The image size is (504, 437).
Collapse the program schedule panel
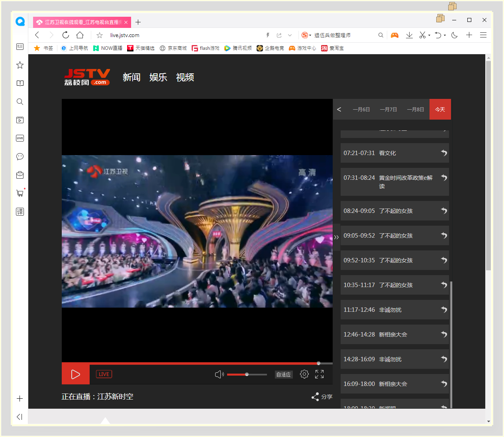[336, 237]
